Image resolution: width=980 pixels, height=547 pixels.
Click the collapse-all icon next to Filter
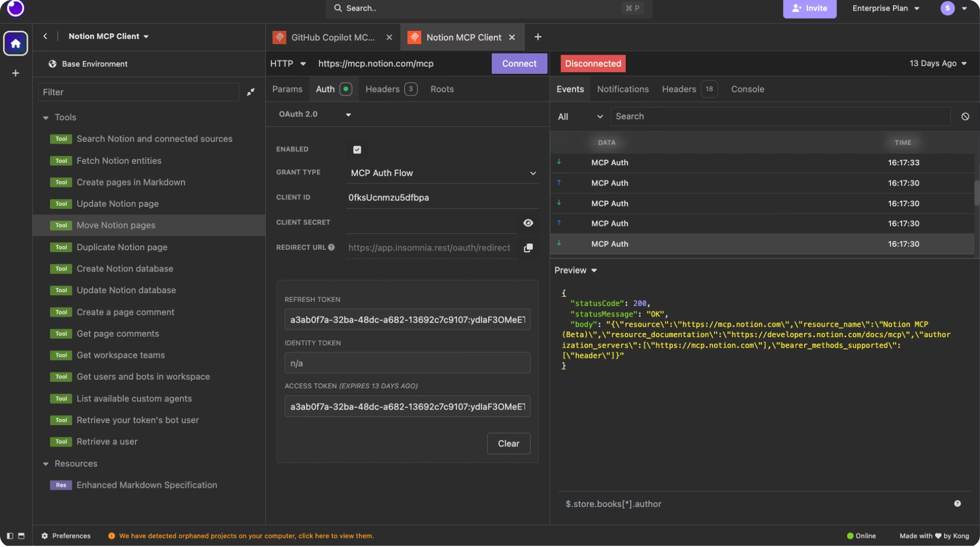(x=251, y=92)
